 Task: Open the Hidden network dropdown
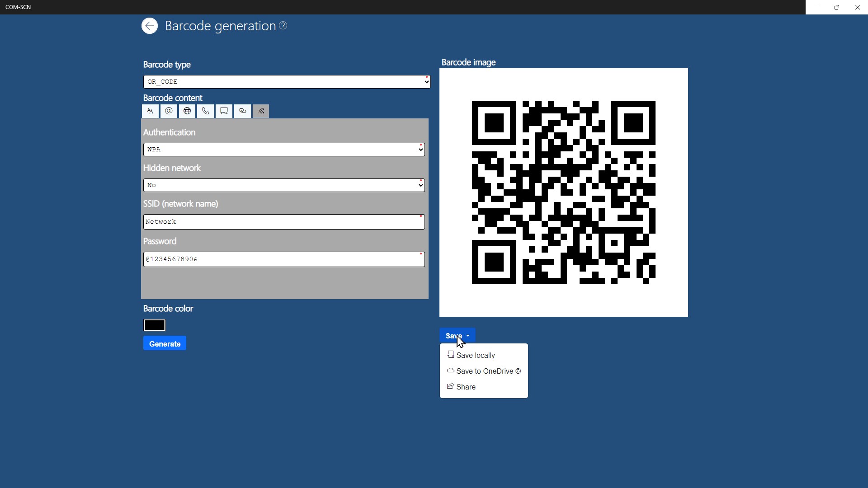tap(284, 185)
